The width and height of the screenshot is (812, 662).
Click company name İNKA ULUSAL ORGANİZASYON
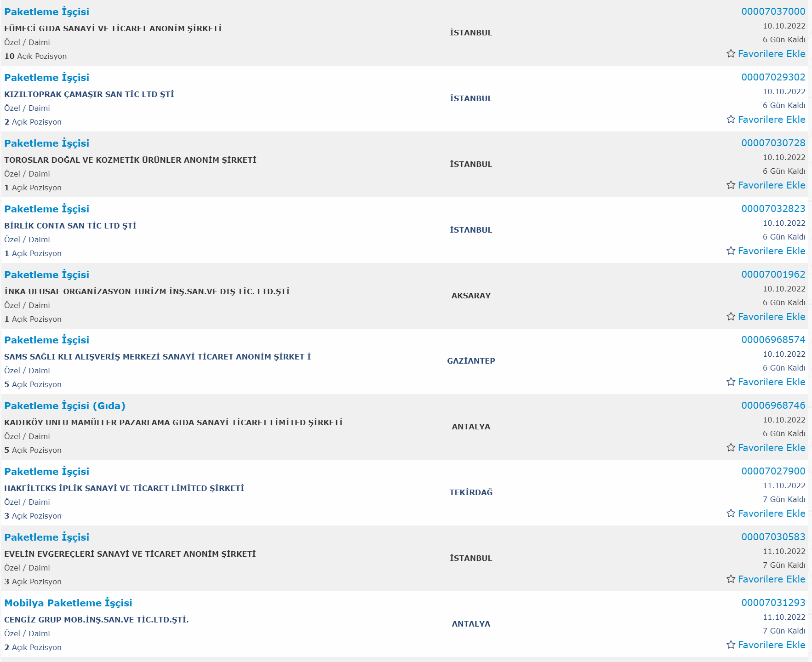click(147, 291)
